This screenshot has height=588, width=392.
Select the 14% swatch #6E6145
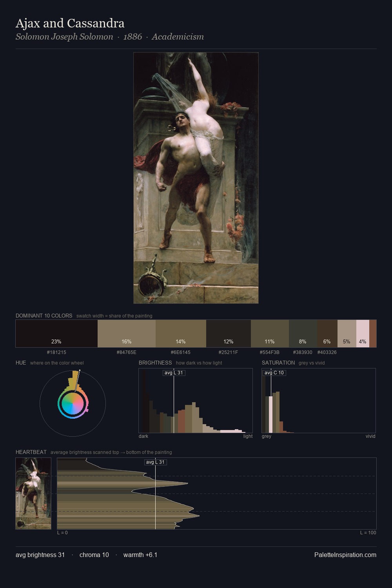181,334
